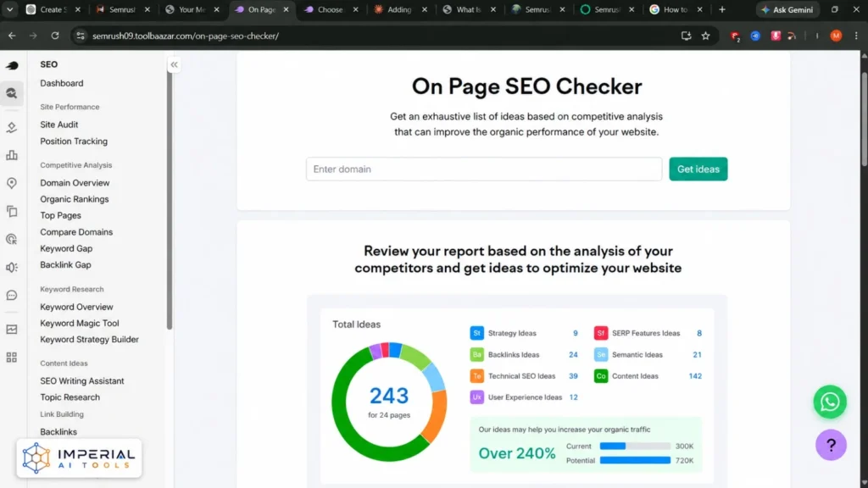
Task: Click the address bar URL
Action: pyautogui.click(x=186, y=36)
